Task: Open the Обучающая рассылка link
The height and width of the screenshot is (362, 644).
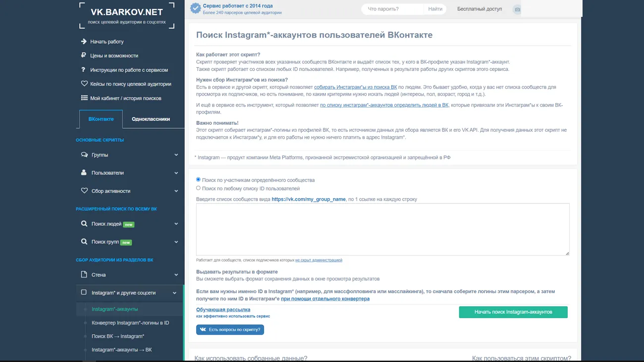Action: click(223, 310)
